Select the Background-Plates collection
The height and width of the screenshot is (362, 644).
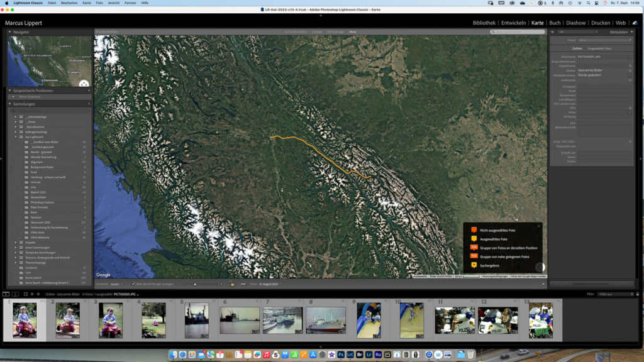pos(42,167)
